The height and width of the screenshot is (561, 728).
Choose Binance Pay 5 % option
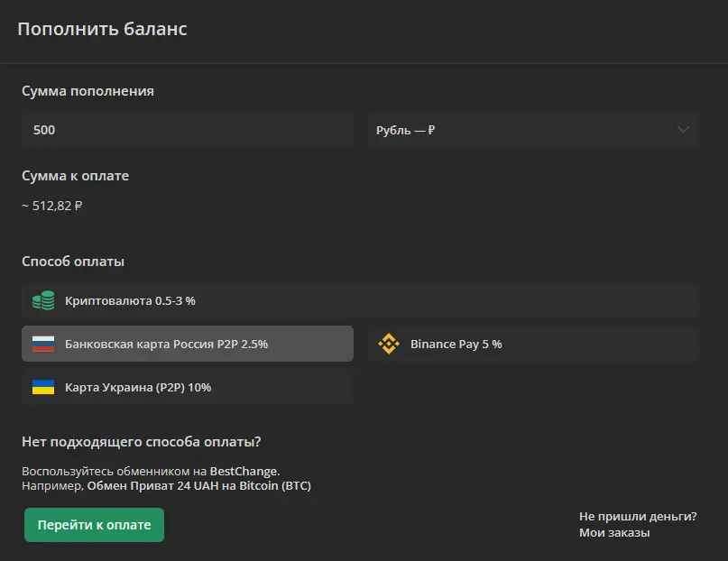pyautogui.click(x=534, y=344)
